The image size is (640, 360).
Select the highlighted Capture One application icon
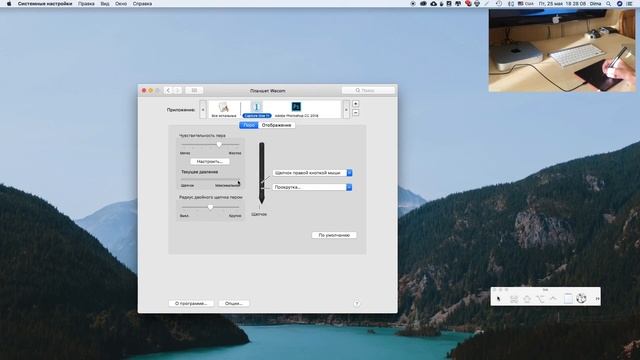(x=256, y=107)
